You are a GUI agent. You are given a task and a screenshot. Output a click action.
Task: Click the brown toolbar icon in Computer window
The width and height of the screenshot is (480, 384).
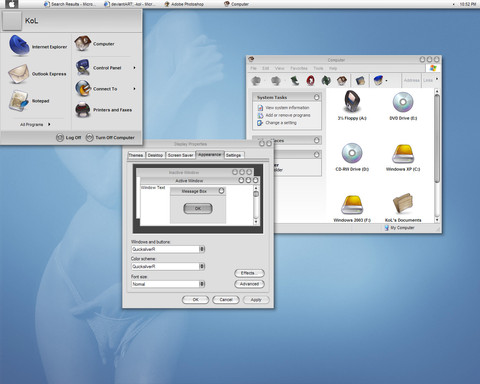342,80
